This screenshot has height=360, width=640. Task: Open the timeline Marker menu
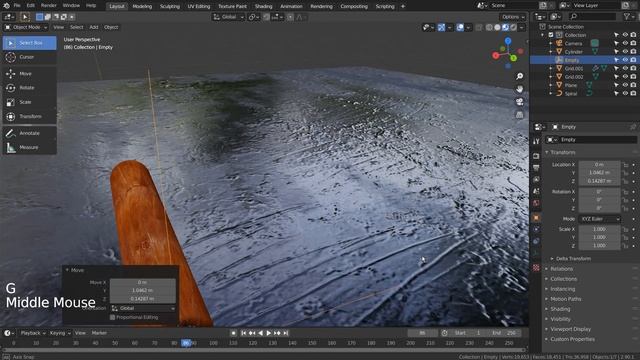99,333
